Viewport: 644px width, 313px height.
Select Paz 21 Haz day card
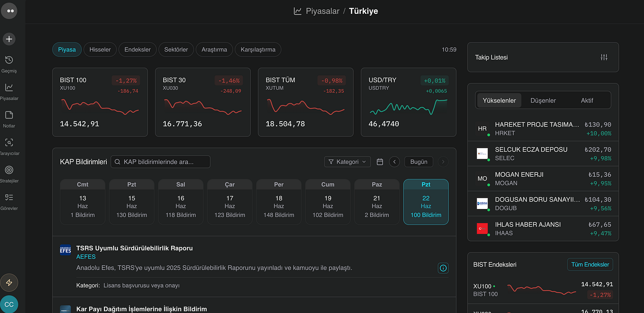click(377, 202)
